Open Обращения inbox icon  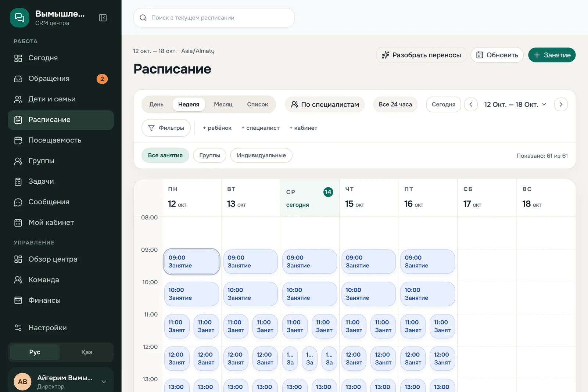pos(18,79)
